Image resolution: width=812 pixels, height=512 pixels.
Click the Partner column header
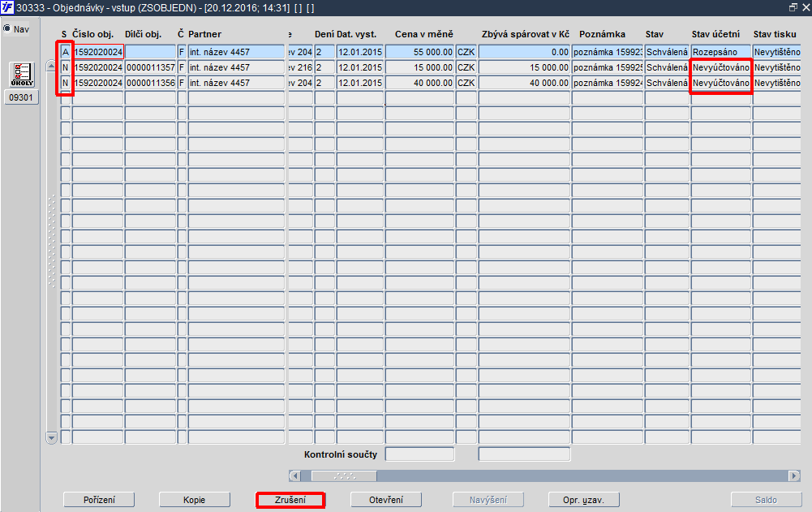click(204, 34)
